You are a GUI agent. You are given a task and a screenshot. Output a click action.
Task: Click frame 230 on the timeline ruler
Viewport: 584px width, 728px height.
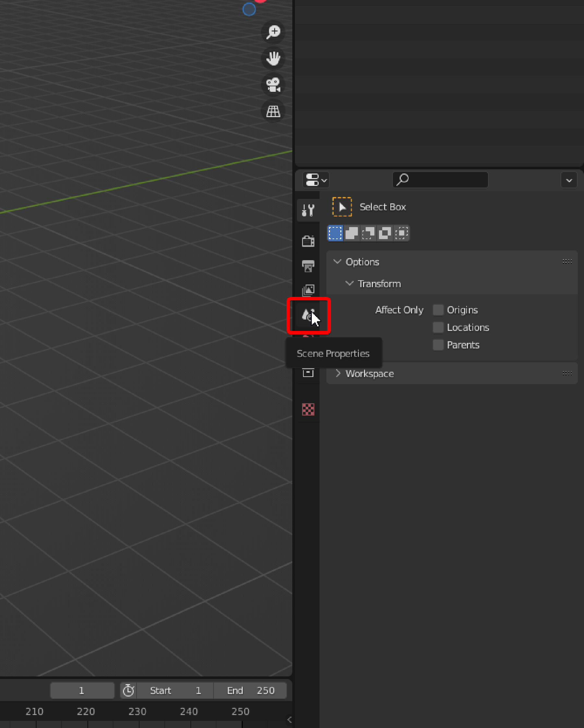pos(137,711)
